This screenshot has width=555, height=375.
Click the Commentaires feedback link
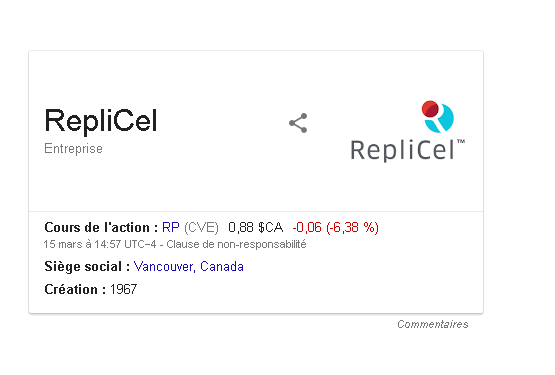tap(433, 324)
